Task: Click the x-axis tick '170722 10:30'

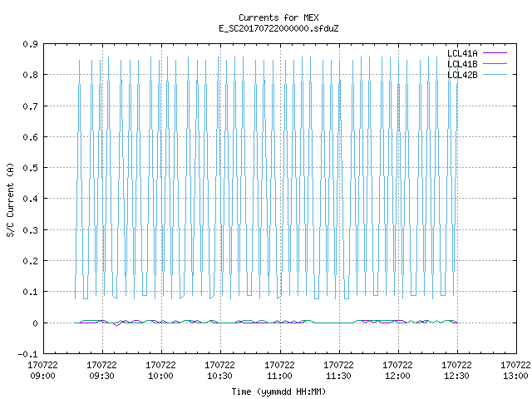Action: pyautogui.click(x=219, y=371)
